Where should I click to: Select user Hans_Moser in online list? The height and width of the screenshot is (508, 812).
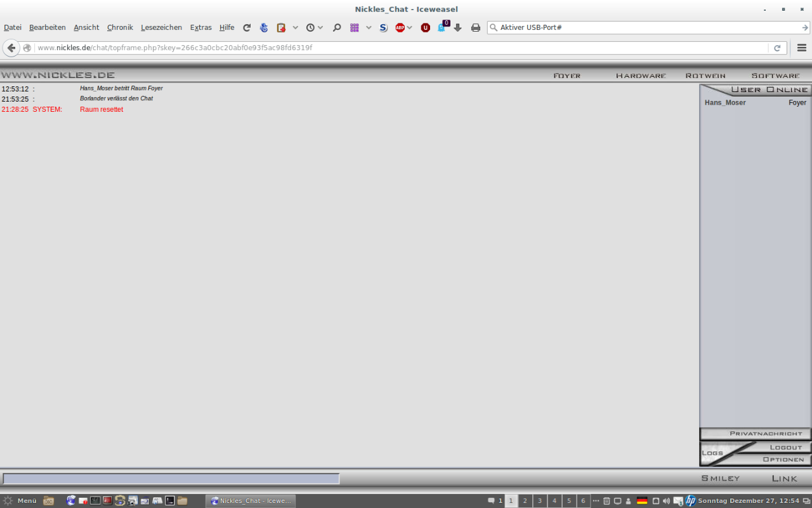[x=725, y=103]
